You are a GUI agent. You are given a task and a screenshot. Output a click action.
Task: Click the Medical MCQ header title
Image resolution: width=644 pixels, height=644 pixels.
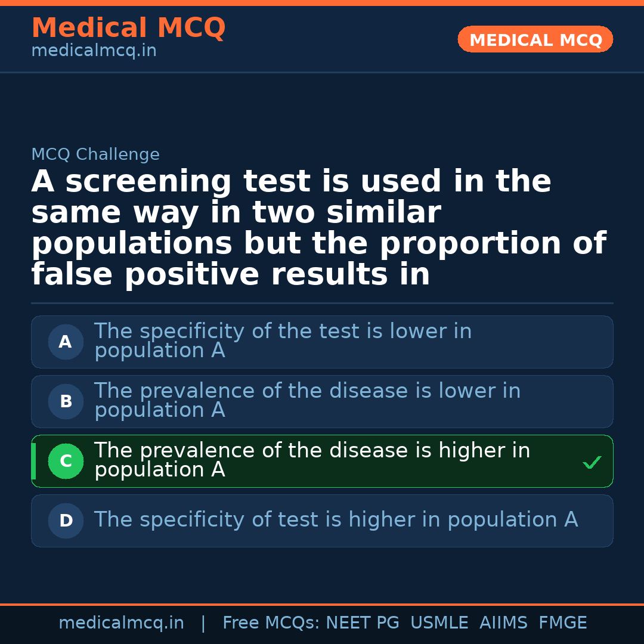click(128, 28)
